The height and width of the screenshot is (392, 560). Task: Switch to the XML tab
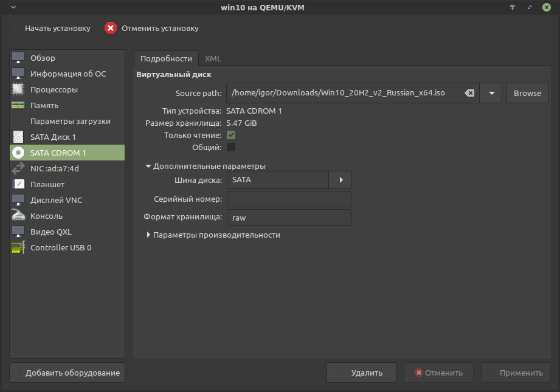tap(213, 58)
